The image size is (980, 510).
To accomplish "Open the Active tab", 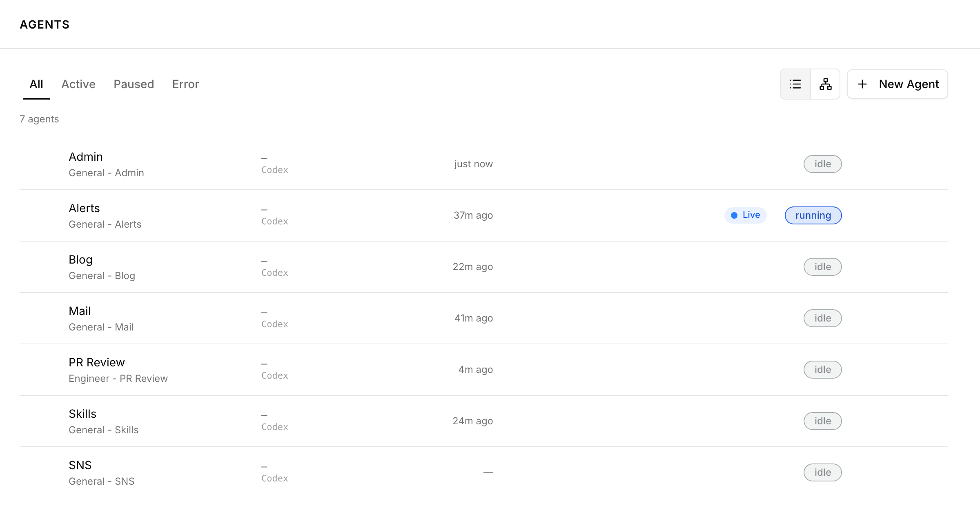I will [78, 84].
